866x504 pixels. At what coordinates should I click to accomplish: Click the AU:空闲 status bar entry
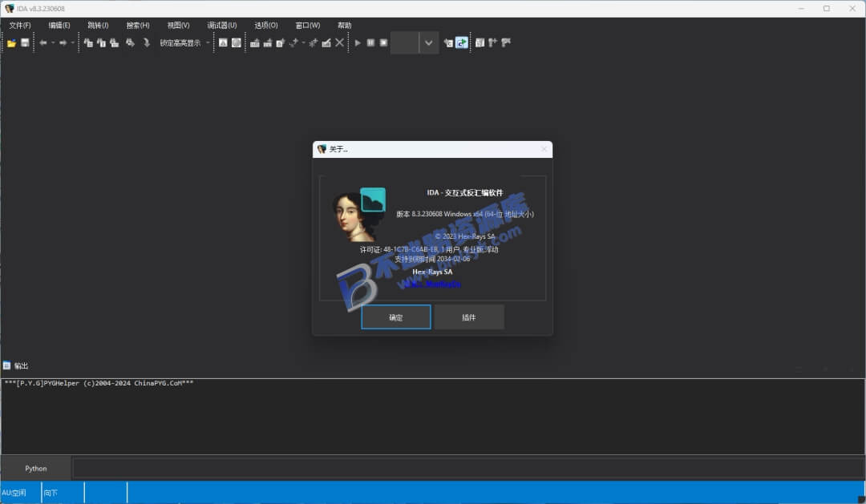tap(14, 493)
